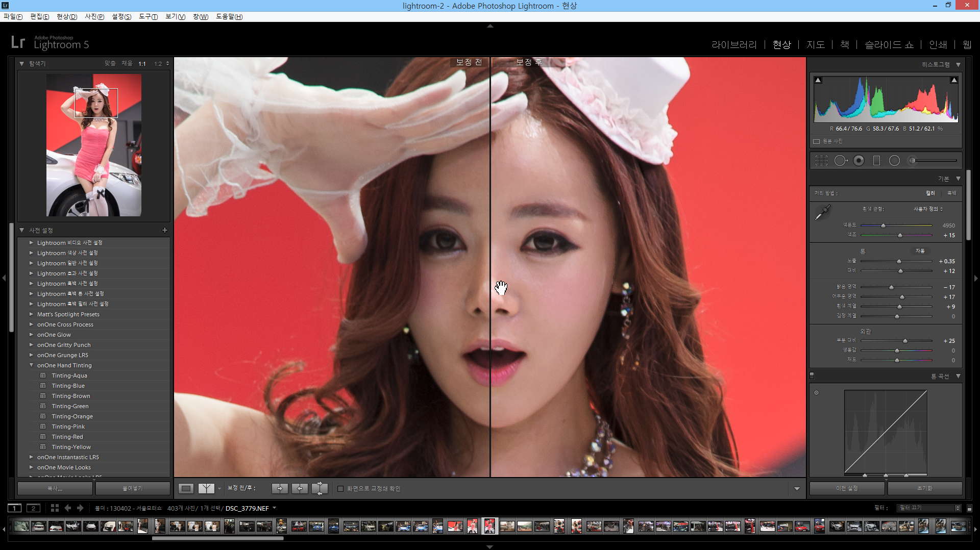
Task: Switch to the Map module (지도)
Action: [x=815, y=45]
